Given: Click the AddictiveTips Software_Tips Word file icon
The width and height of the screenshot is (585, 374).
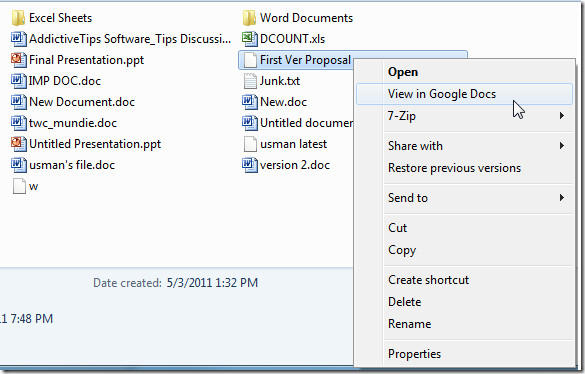Looking at the screenshot, I should coord(19,39).
